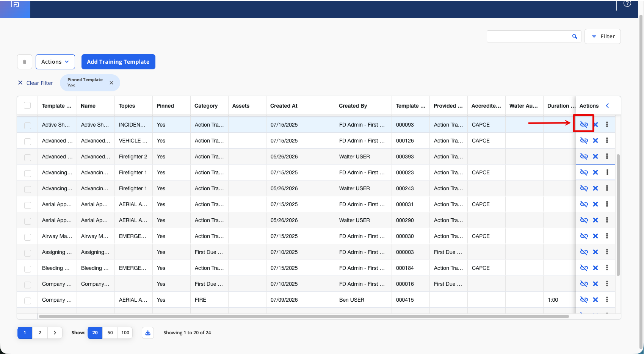This screenshot has height=354, width=644.
Task: Click Add Training Template button
Action: 118,62
